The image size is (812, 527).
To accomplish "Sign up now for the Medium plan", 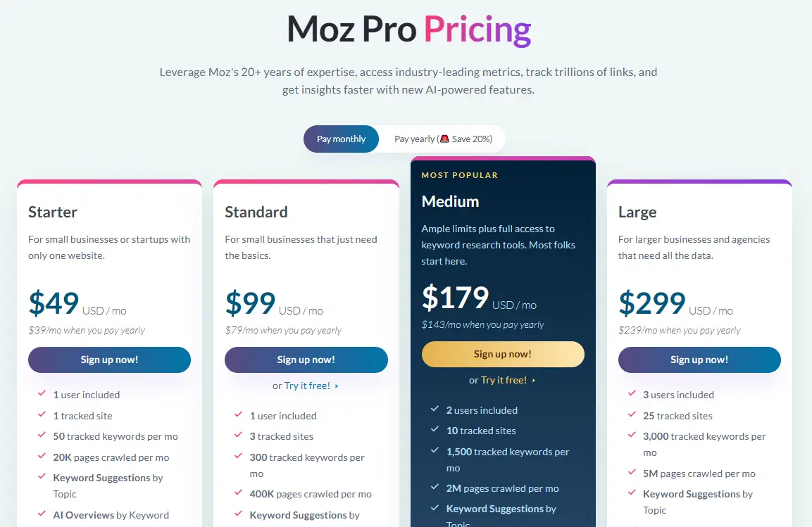I will point(502,354).
